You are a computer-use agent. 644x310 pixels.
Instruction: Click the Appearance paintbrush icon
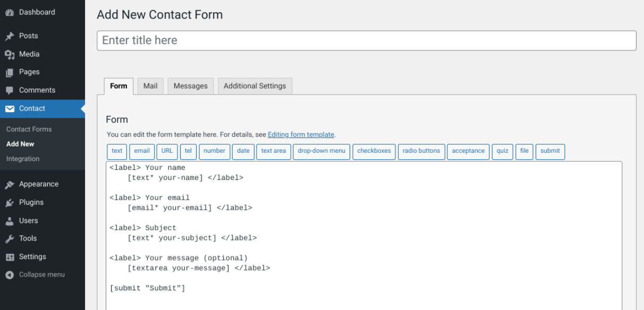tap(10, 184)
